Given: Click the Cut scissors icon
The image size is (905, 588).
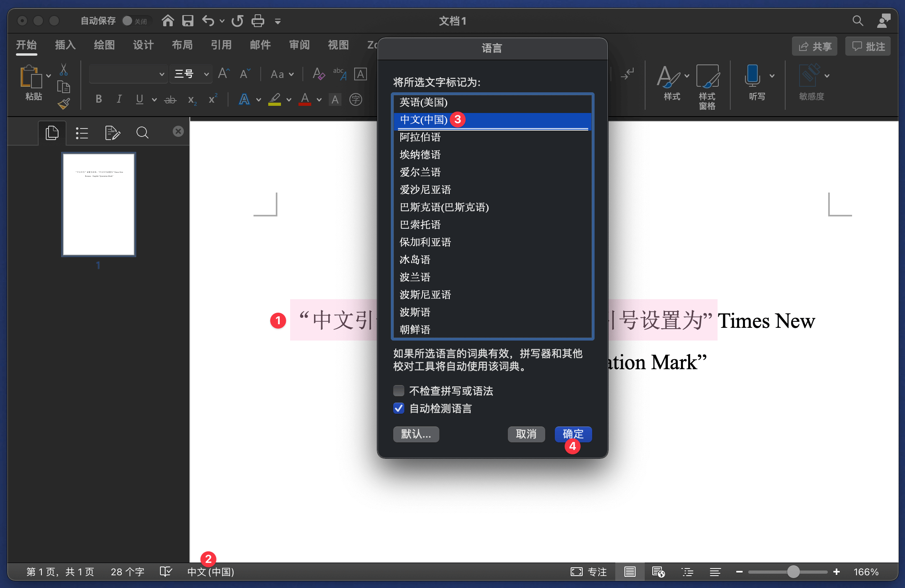Looking at the screenshot, I should point(64,70).
